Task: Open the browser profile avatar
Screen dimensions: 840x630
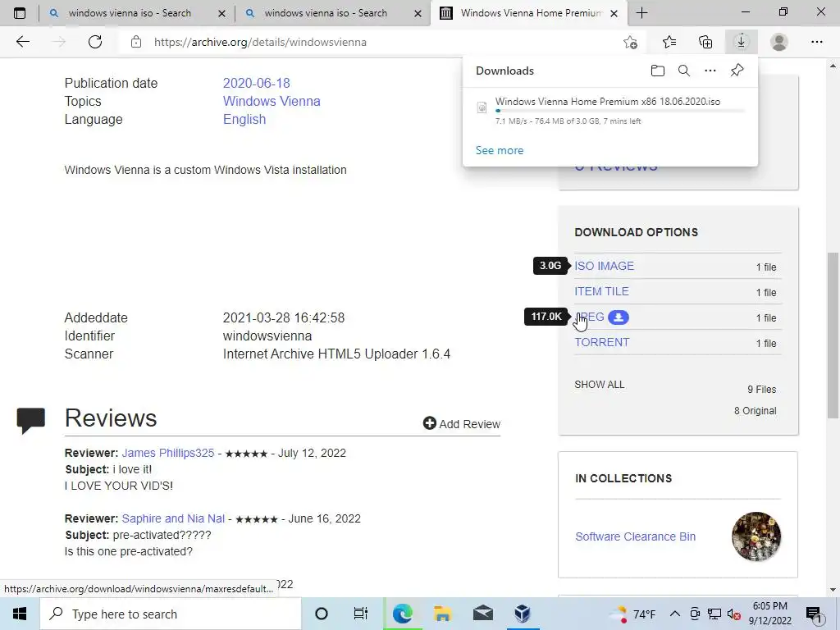Action: tap(779, 42)
